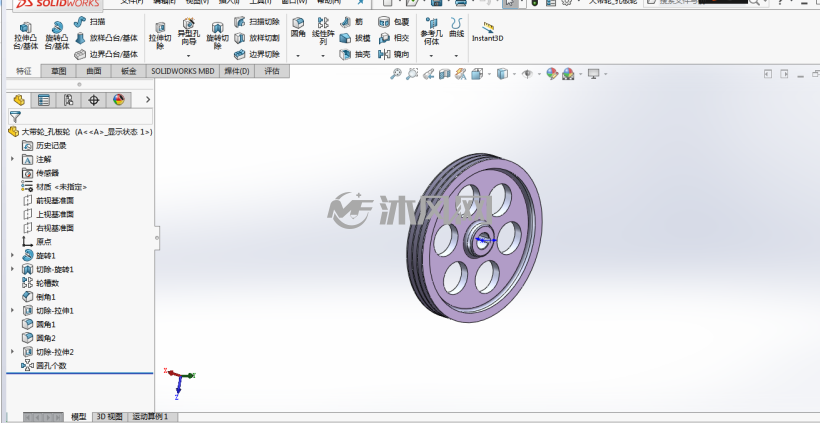Toggle the Instant3D mode button
Image resolution: width=820 pixels, height=423 pixels.
point(487,32)
